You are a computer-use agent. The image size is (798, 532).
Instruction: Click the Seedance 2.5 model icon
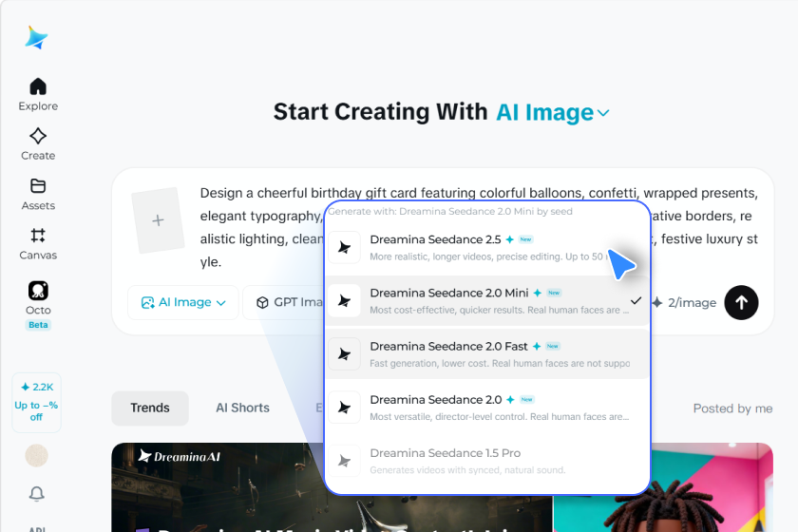[345, 247]
